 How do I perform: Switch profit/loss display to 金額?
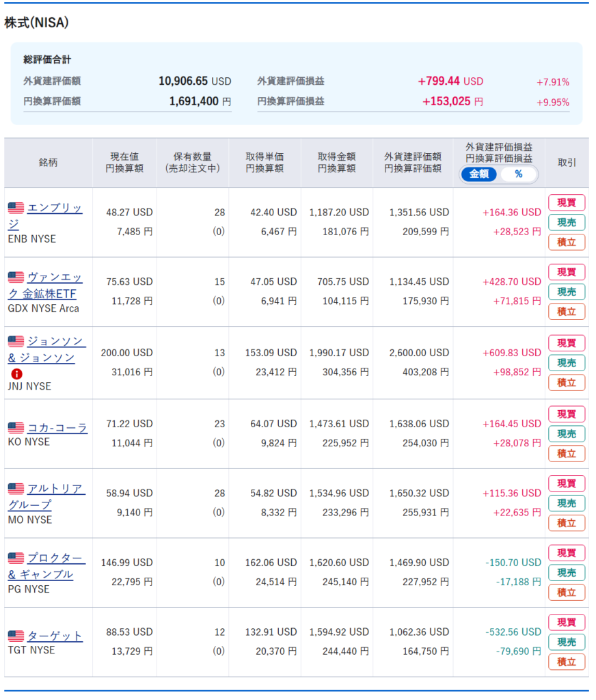(x=479, y=174)
